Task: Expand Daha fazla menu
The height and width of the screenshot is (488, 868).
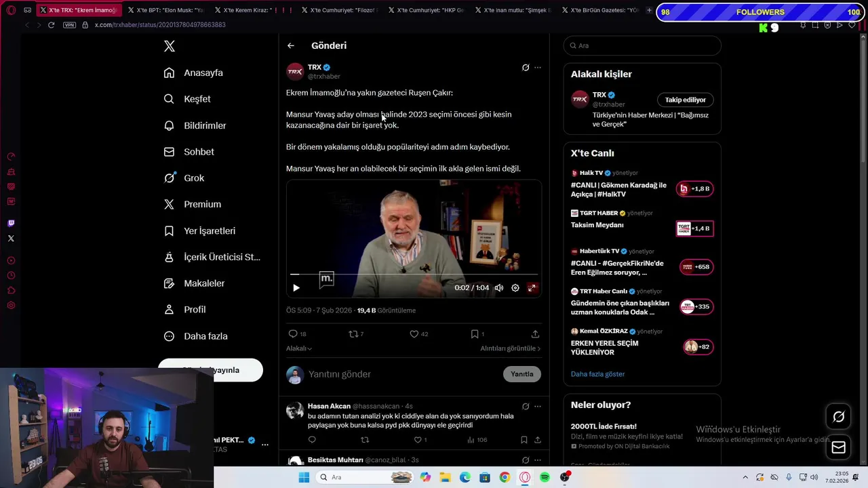Action: tap(195, 336)
